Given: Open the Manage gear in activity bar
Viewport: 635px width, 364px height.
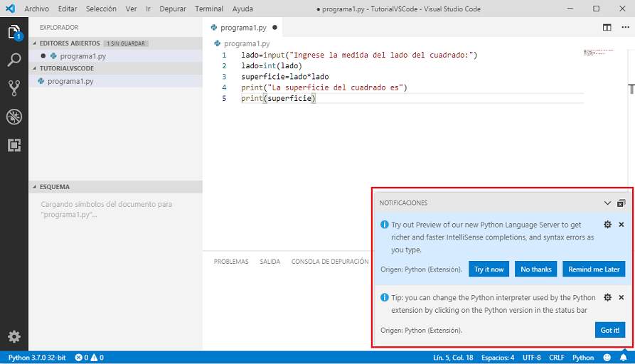Looking at the screenshot, I should 14,336.
